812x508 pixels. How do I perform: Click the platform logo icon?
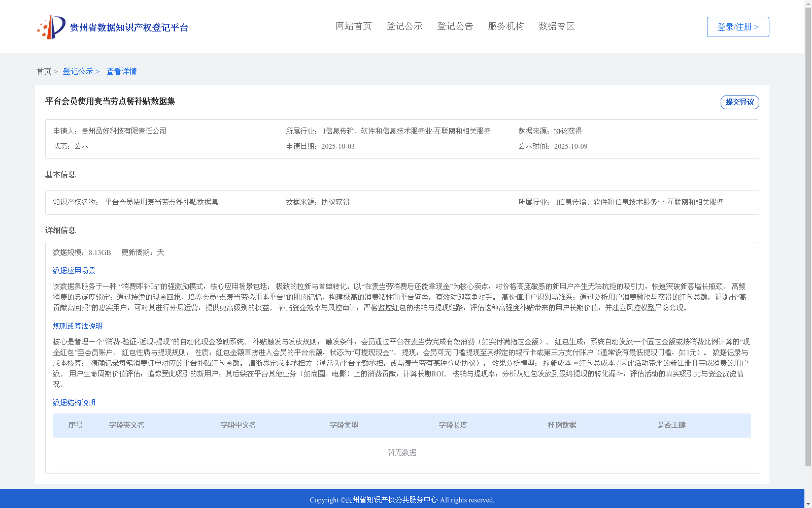click(51, 27)
